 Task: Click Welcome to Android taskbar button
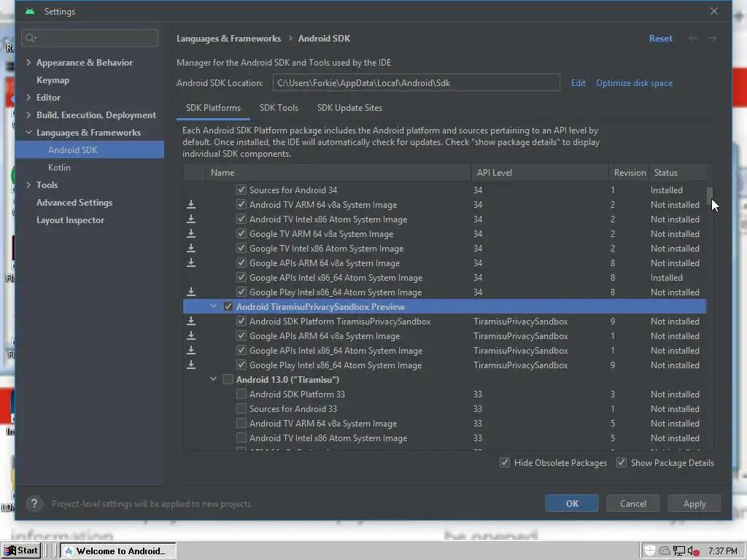[x=117, y=551]
